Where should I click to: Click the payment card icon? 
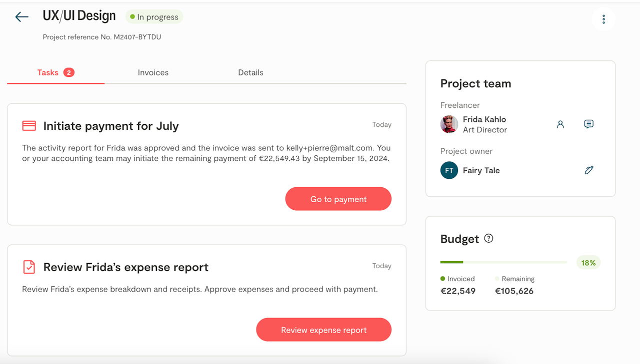coord(29,126)
